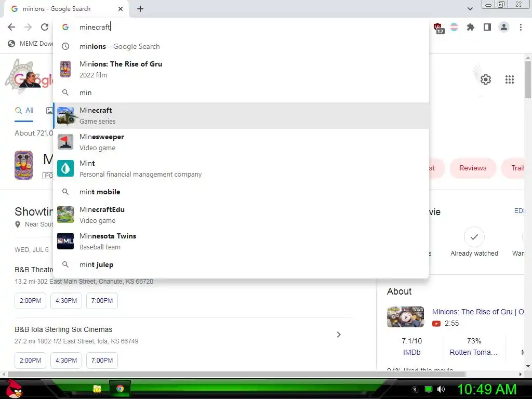Open the MEMZ bookmark in bookmarks bar
The width and height of the screenshot is (532, 399).
click(x=31, y=44)
